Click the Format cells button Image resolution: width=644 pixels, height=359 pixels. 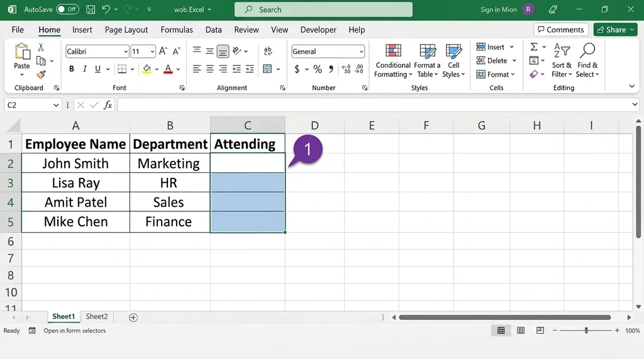(x=496, y=74)
